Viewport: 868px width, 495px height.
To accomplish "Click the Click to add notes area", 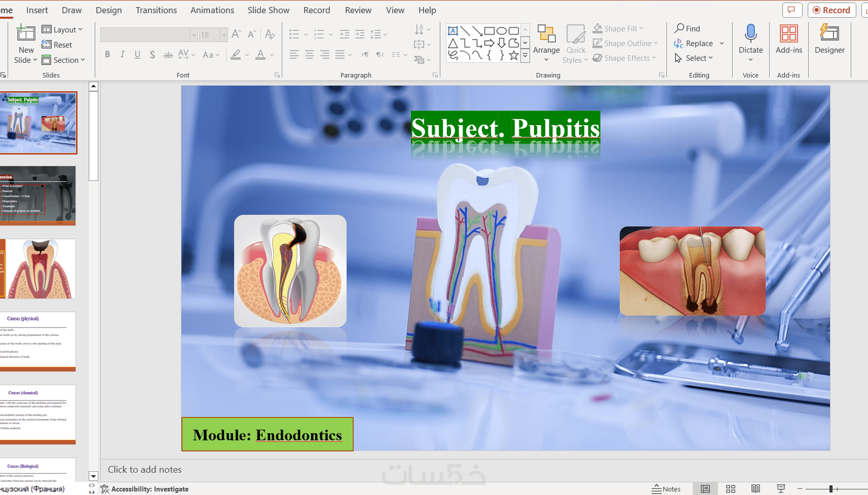I will tap(144, 469).
